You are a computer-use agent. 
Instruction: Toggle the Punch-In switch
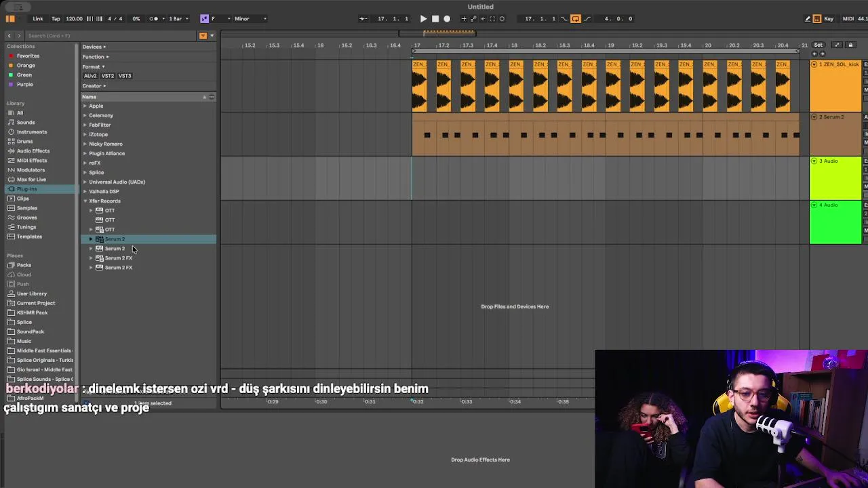pyautogui.click(x=564, y=18)
